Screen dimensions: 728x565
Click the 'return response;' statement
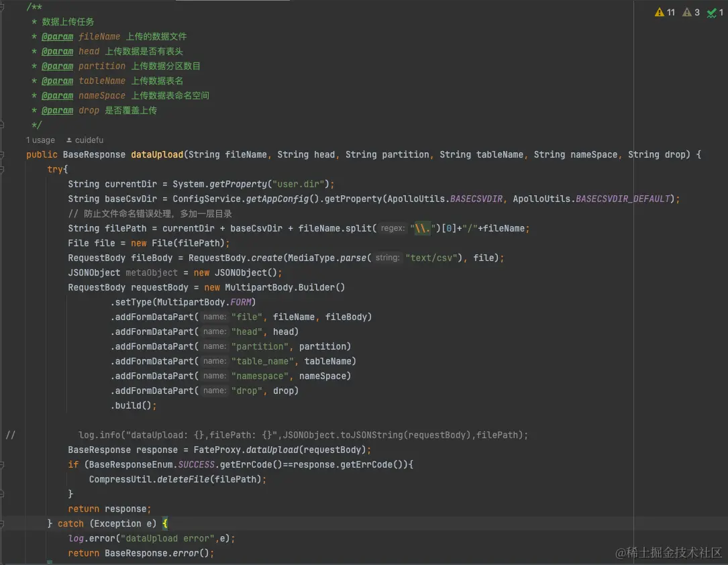click(x=109, y=509)
